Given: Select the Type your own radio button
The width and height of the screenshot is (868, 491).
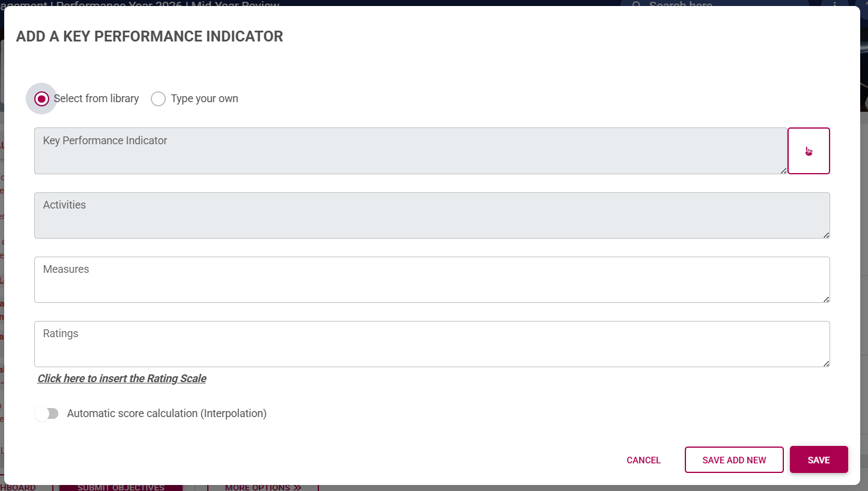Looking at the screenshot, I should coord(158,99).
